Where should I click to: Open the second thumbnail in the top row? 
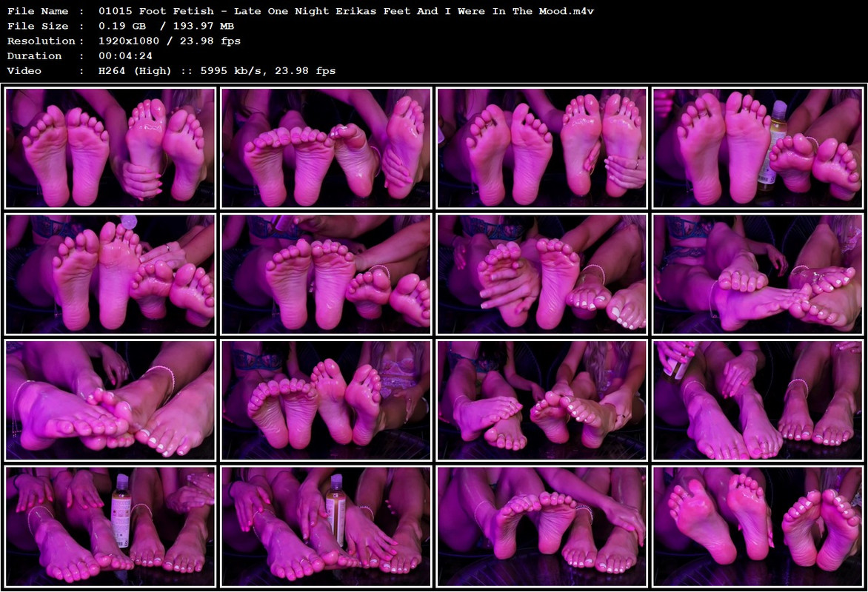point(326,148)
